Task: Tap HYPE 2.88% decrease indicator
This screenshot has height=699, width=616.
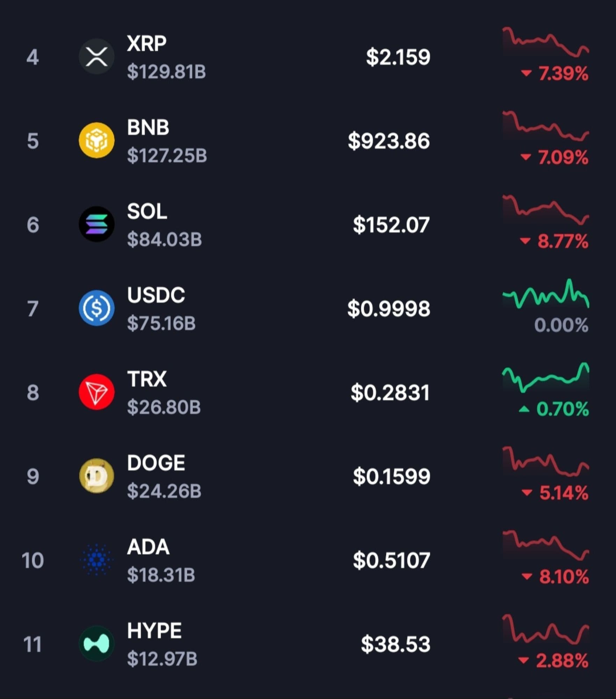Action: 554,661
